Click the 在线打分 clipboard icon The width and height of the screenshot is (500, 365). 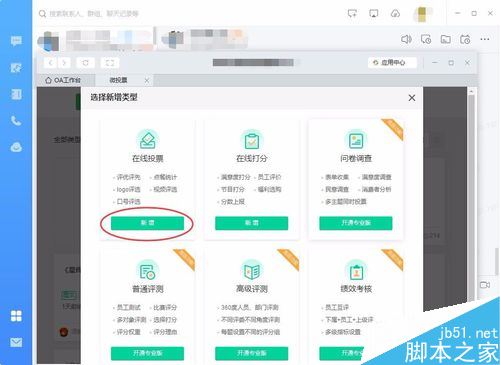252,140
